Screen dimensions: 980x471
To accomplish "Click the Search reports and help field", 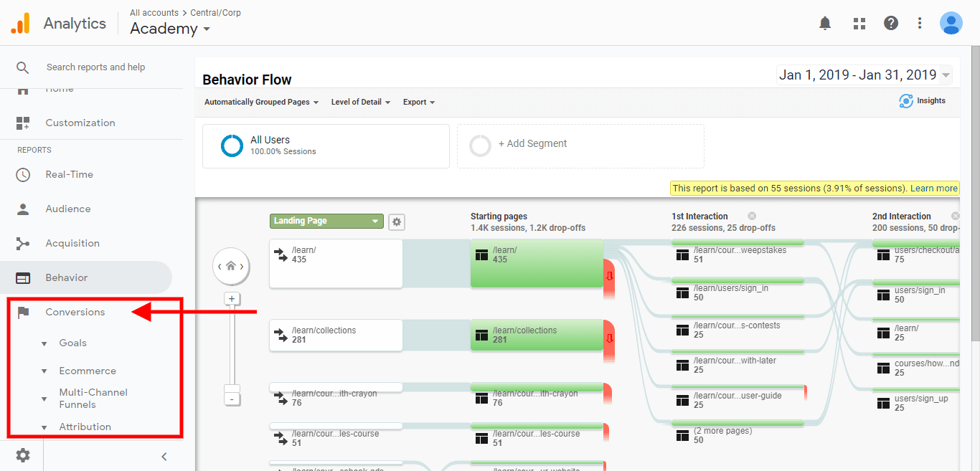I will [x=95, y=67].
